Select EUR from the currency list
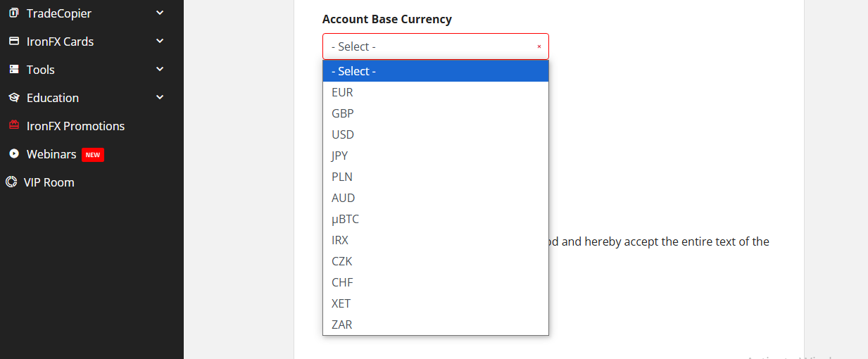Viewport: 868px width, 359px height. click(x=343, y=92)
